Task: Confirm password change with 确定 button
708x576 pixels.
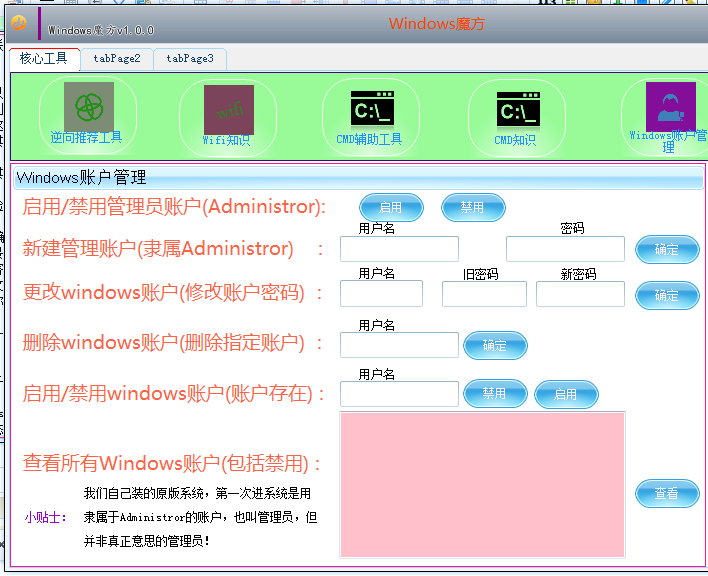Action: 667,295
